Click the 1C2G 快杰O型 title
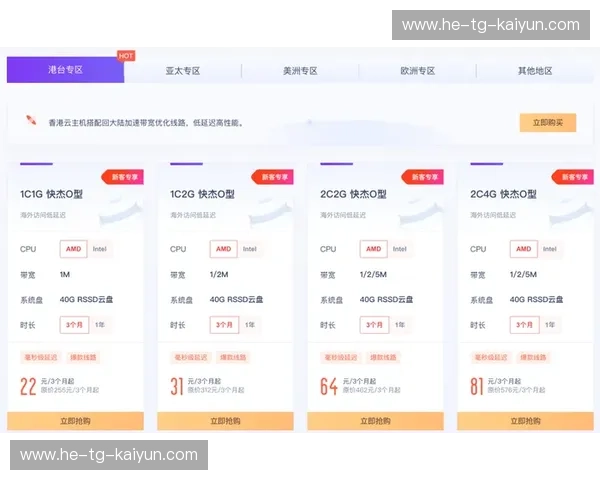 [202, 194]
